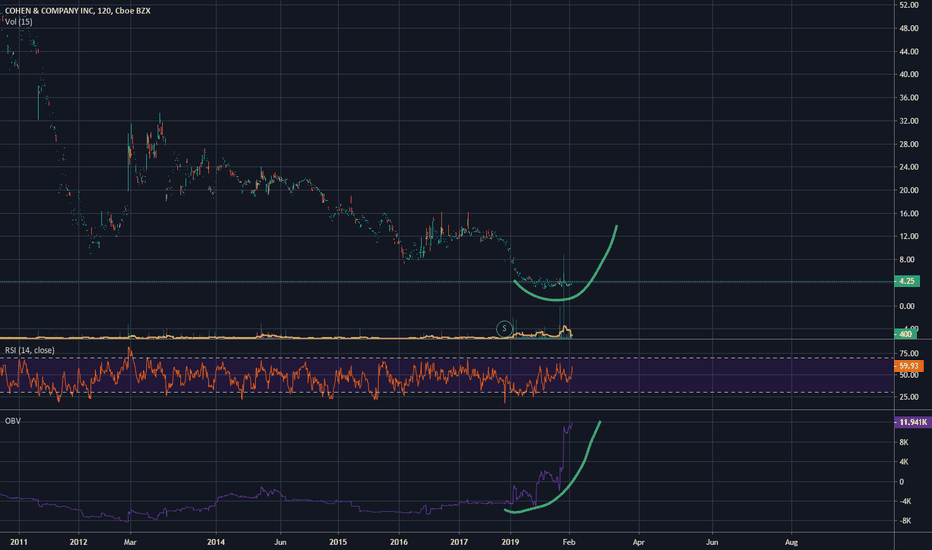Click the 2012 label on the time axis
This screenshot has width=932, height=550.
[x=78, y=542]
